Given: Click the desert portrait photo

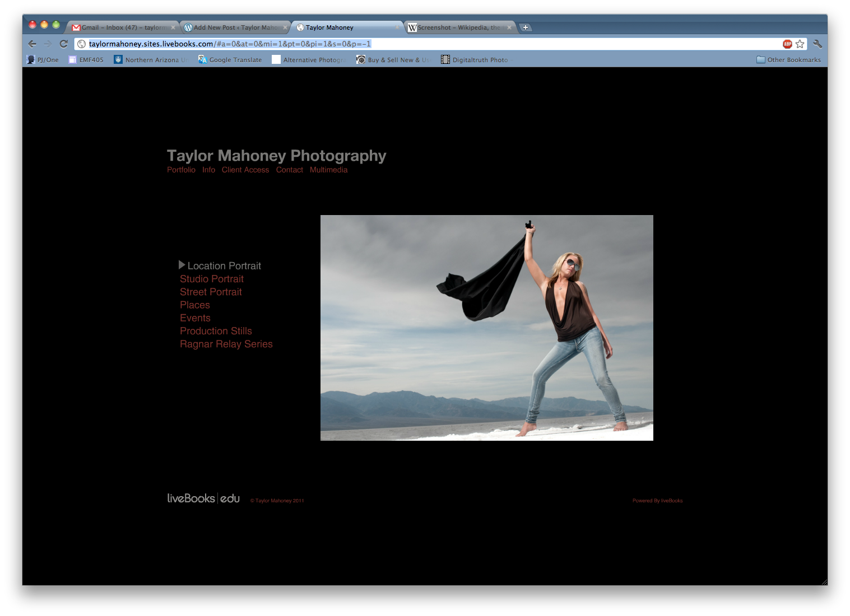Looking at the screenshot, I should 486,328.
